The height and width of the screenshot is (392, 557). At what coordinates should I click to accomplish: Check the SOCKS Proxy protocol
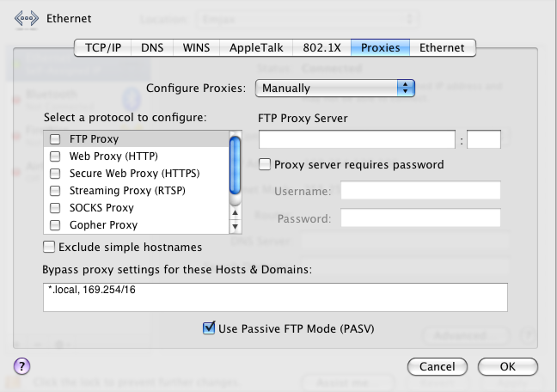(x=55, y=207)
